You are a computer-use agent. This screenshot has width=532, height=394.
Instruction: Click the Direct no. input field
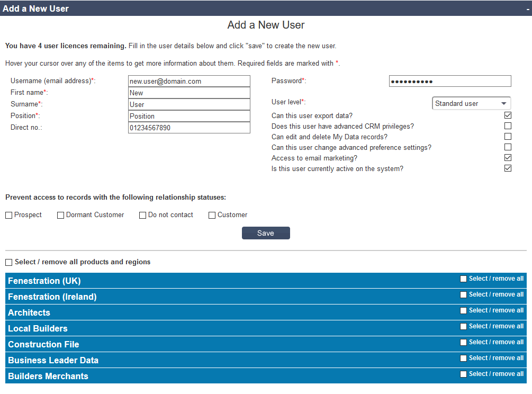[189, 127]
